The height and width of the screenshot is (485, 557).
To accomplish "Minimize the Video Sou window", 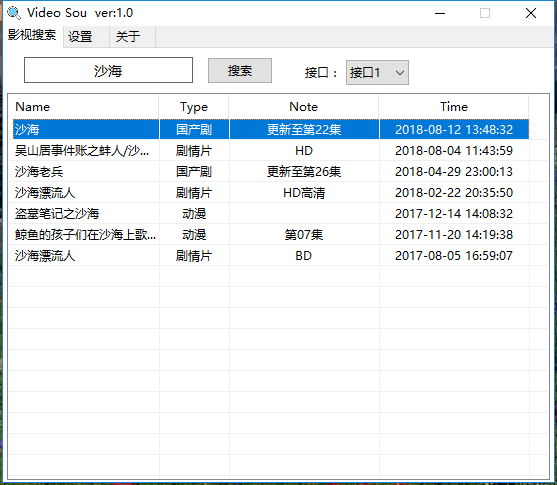I will tap(440, 13).
